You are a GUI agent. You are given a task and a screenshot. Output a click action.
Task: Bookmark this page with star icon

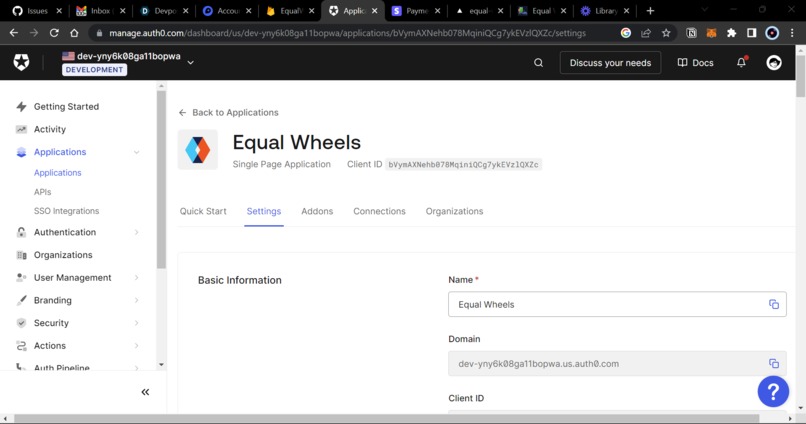click(x=666, y=33)
